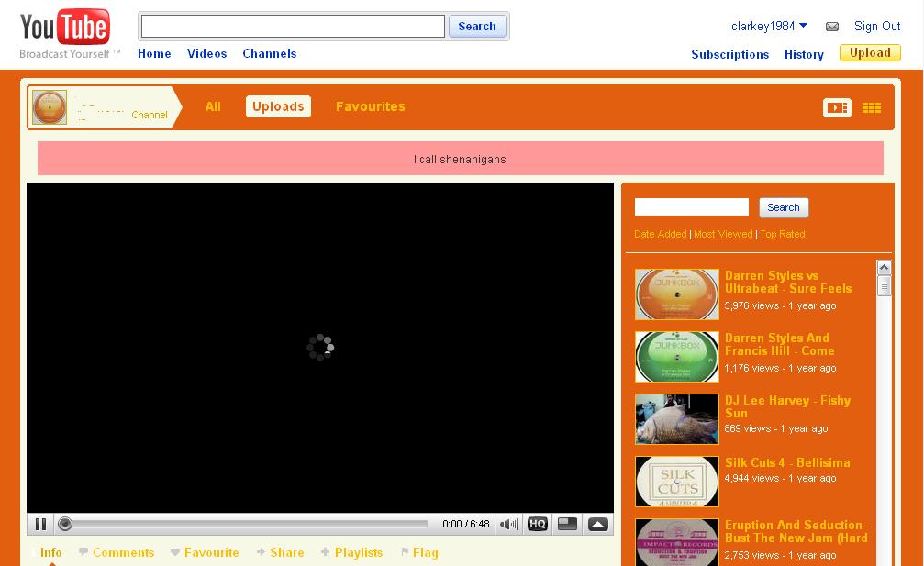Click the channel search field

[692, 206]
